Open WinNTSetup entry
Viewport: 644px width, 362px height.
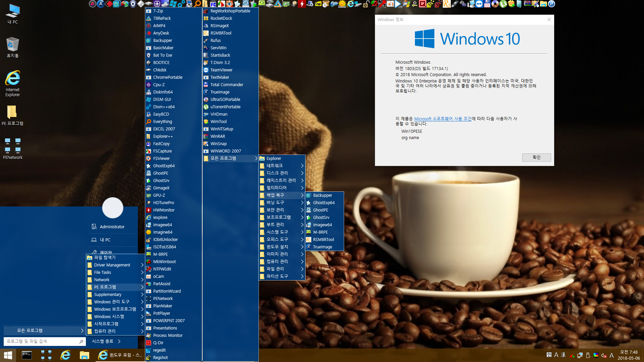[230, 129]
